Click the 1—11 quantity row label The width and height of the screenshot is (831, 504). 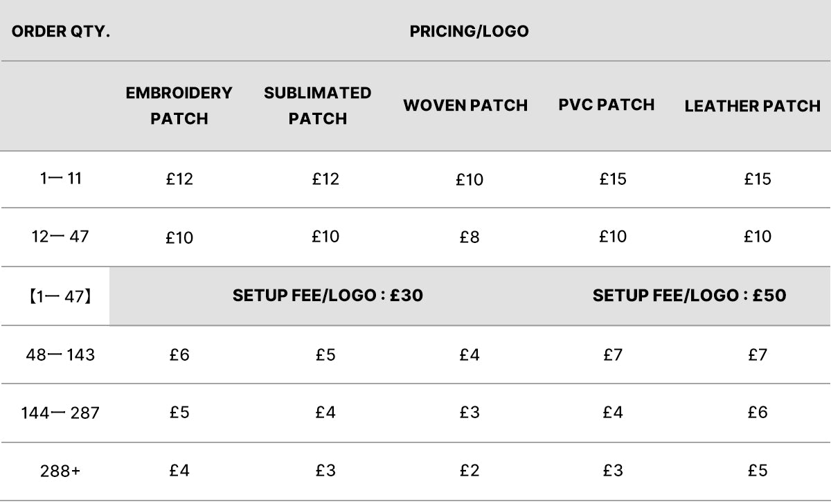60,179
